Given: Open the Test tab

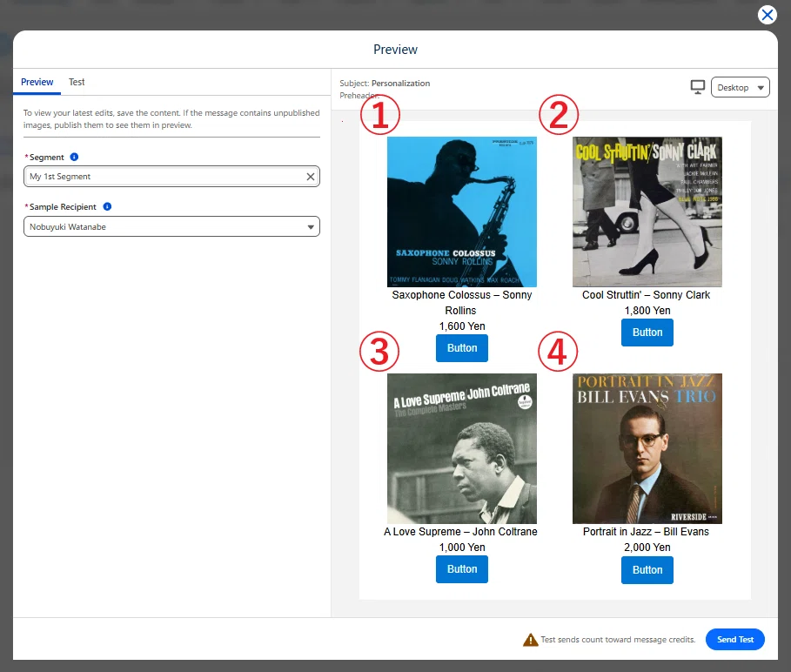Looking at the screenshot, I should click(x=77, y=82).
